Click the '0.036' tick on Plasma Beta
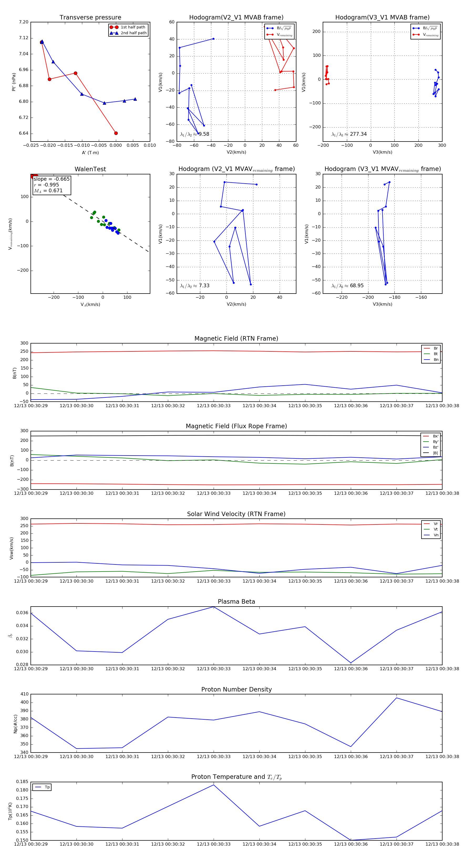 [22, 613]
